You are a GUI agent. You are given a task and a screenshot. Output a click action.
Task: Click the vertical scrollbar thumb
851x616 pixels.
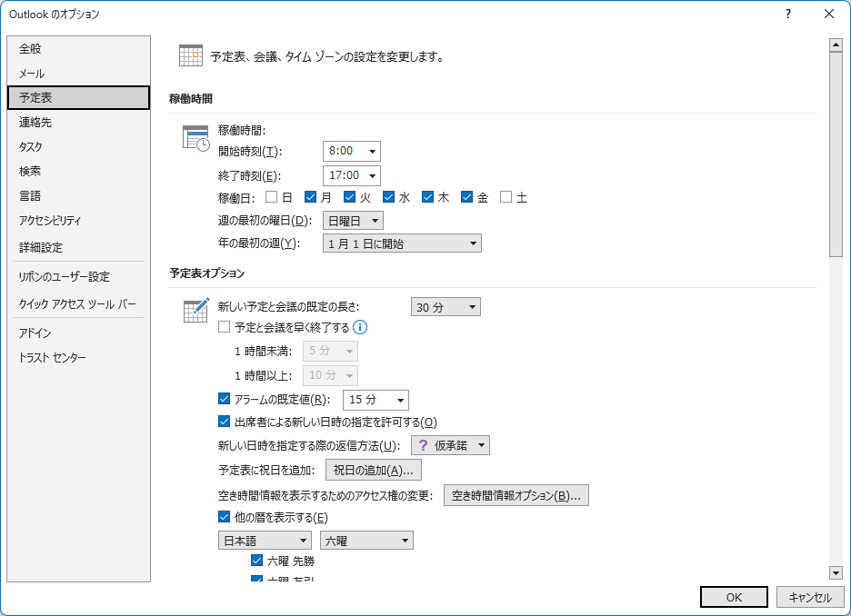(x=836, y=154)
